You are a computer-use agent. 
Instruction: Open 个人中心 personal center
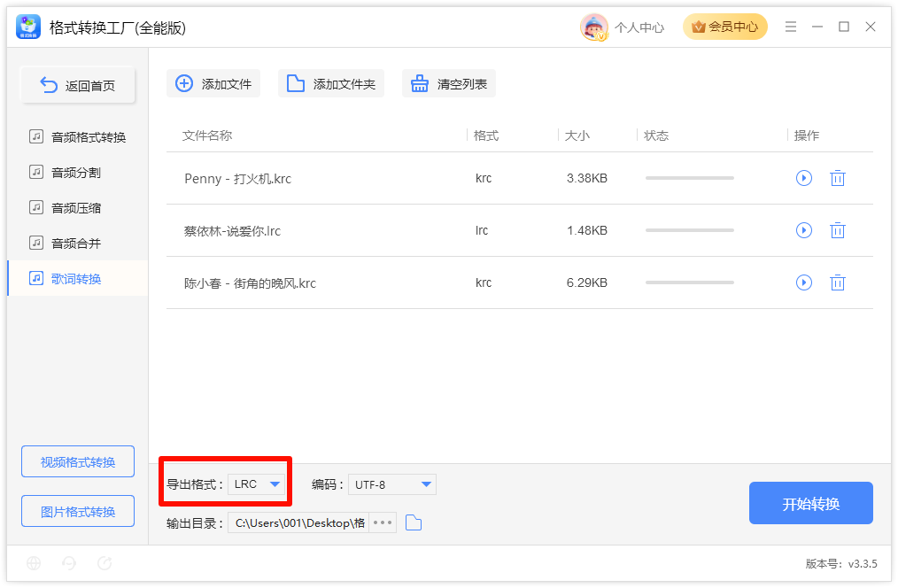[639, 27]
